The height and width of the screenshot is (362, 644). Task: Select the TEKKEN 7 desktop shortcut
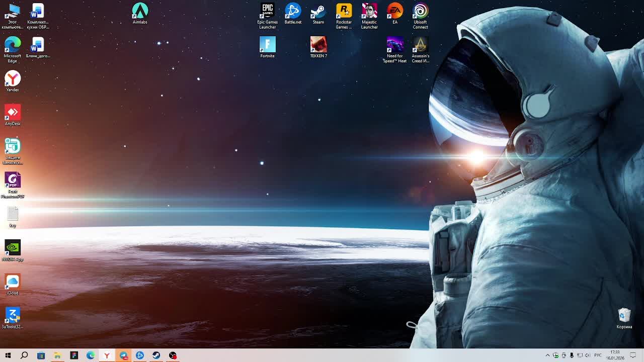[318, 47]
